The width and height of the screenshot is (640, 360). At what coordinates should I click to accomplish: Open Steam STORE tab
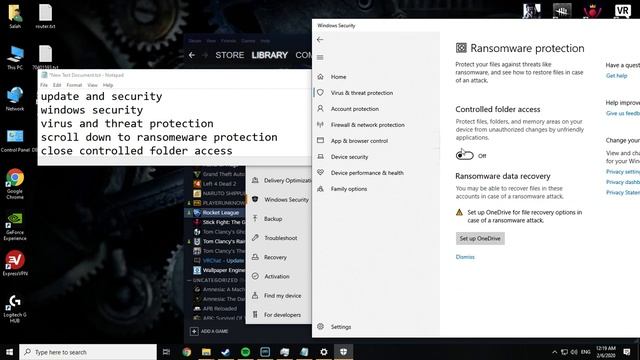229,55
